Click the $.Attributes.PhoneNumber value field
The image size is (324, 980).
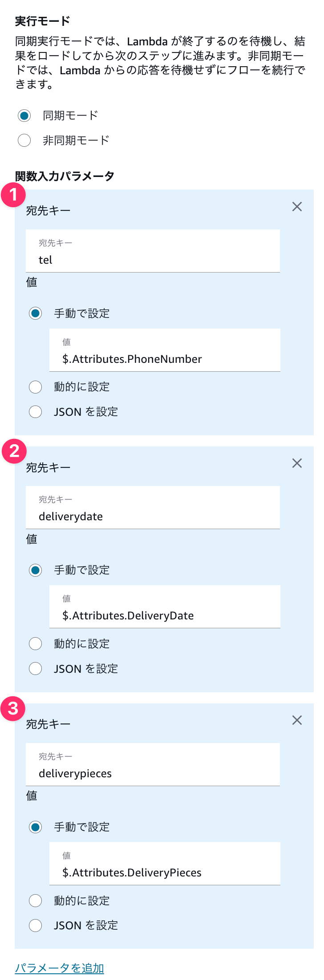[165, 350]
